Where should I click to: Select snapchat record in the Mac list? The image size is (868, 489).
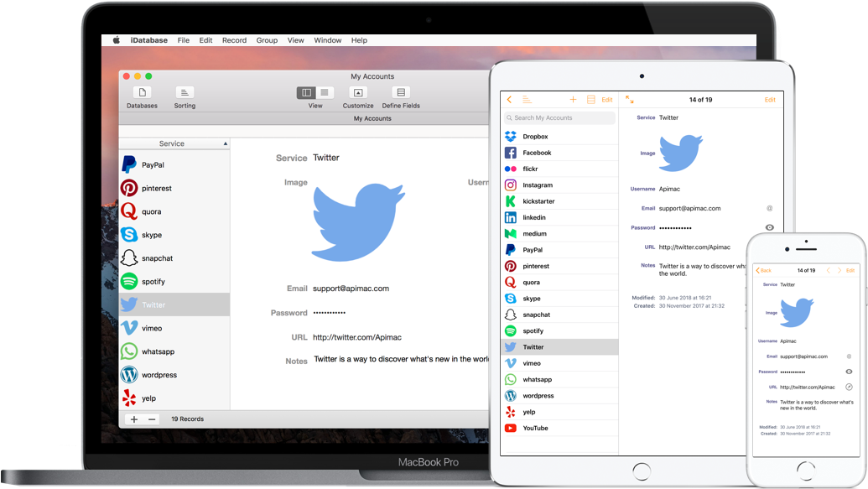click(x=174, y=258)
